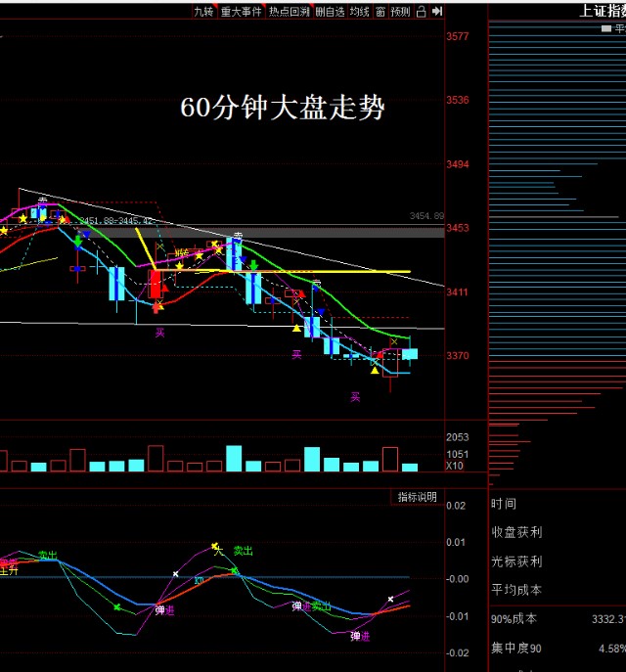626x672 pixels.
Task: Open the 九转 indicator button
Action: point(202,12)
